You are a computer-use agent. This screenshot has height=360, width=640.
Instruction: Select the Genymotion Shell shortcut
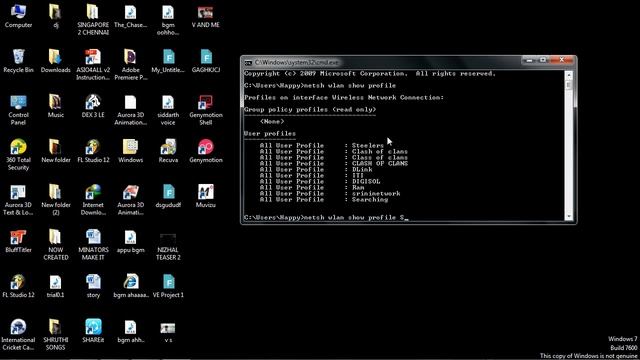[206, 110]
